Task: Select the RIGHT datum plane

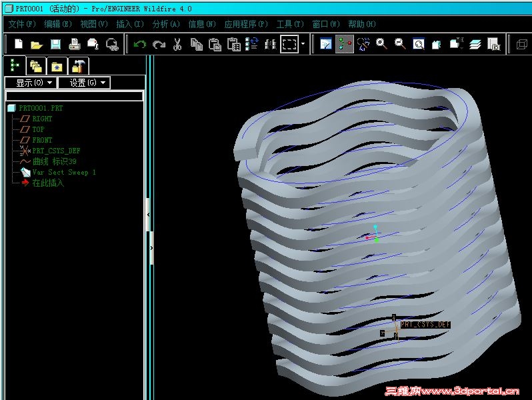Action: tap(42, 119)
